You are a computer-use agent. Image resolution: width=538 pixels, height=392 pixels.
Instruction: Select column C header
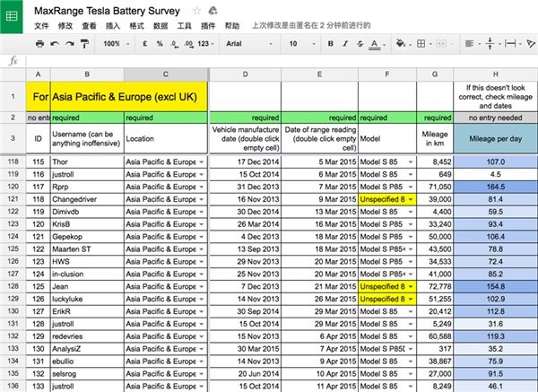pyautogui.click(x=166, y=74)
